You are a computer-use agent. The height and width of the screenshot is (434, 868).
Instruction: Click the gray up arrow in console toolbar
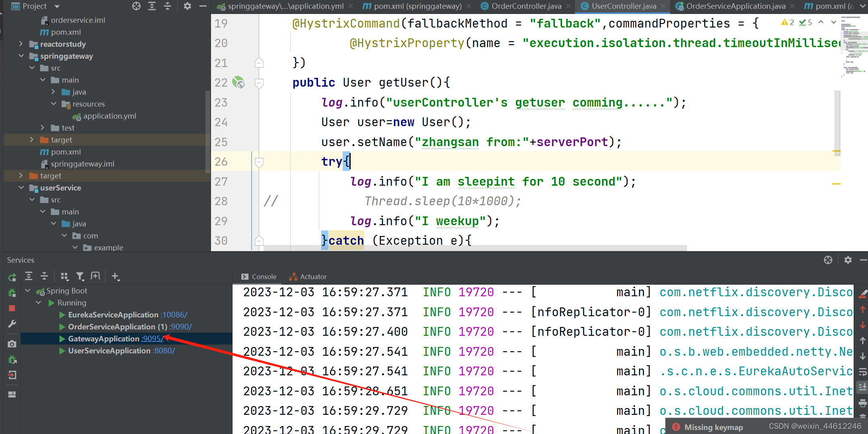pyautogui.click(x=863, y=340)
